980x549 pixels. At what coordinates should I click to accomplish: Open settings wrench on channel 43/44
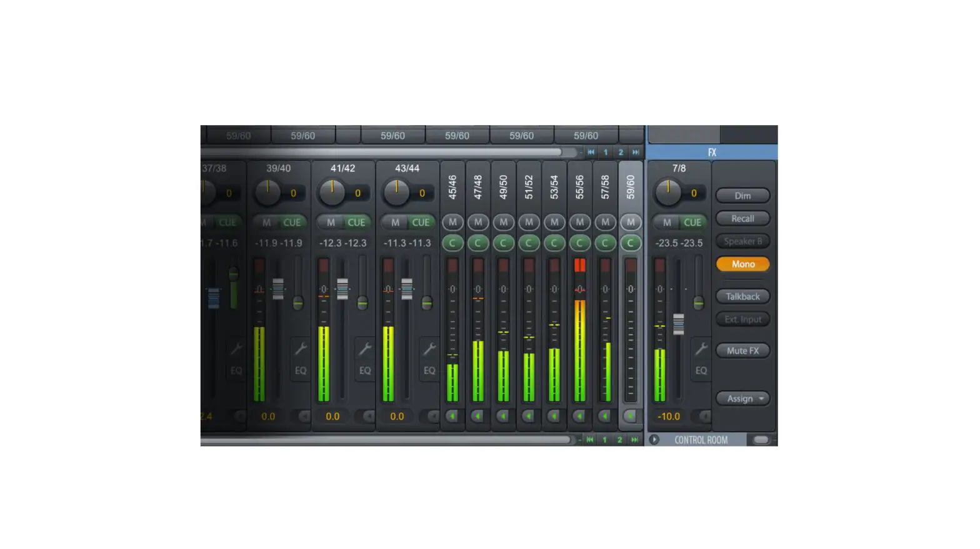click(x=429, y=348)
